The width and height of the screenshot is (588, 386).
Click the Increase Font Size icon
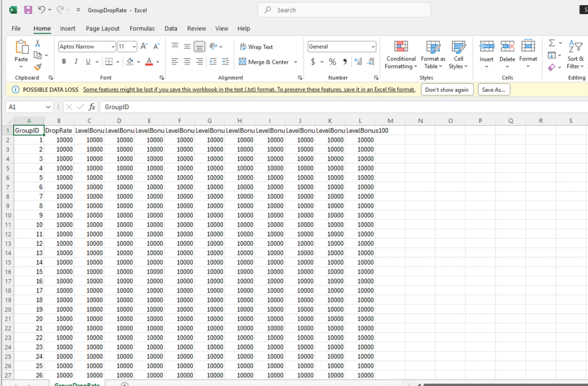pyautogui.click(x=144, y=47)
